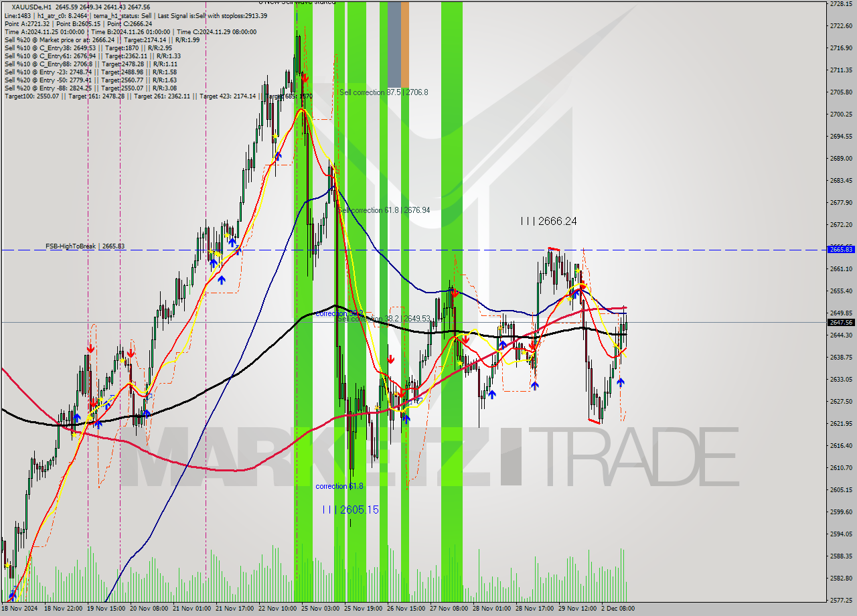The height and width of the screenshot is (616, 857).
Task: Click the 2694.55 price axis label
Action: (x=840, y=137)
